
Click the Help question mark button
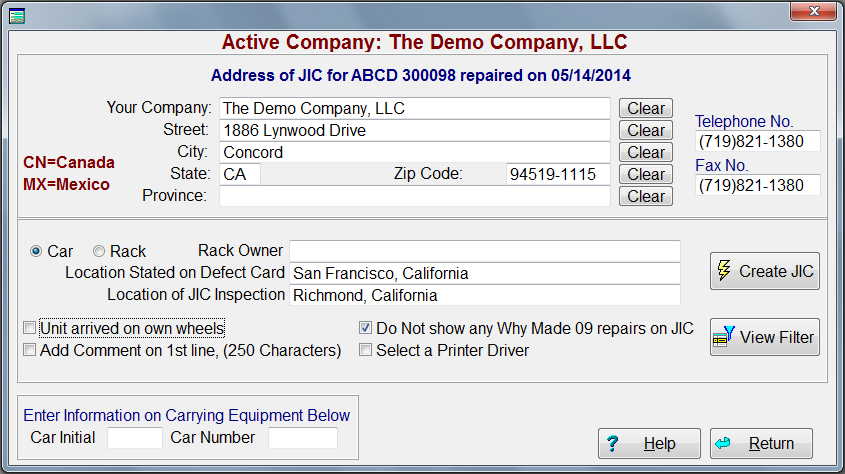(649, 443)
